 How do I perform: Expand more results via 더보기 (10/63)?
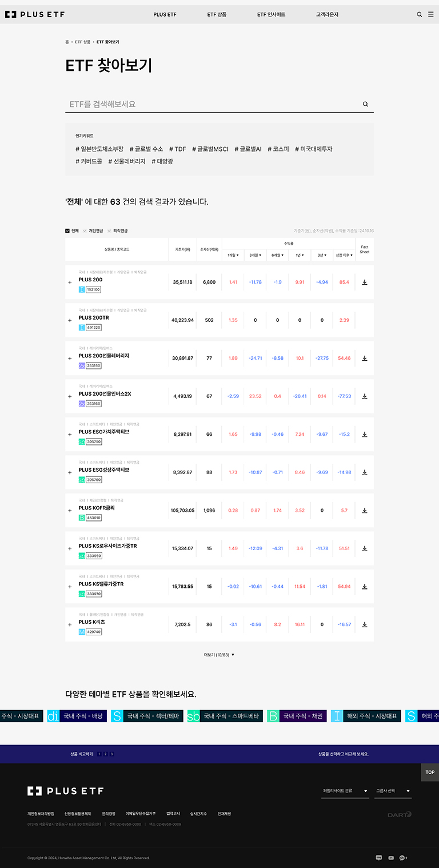(x=219, y=654)
